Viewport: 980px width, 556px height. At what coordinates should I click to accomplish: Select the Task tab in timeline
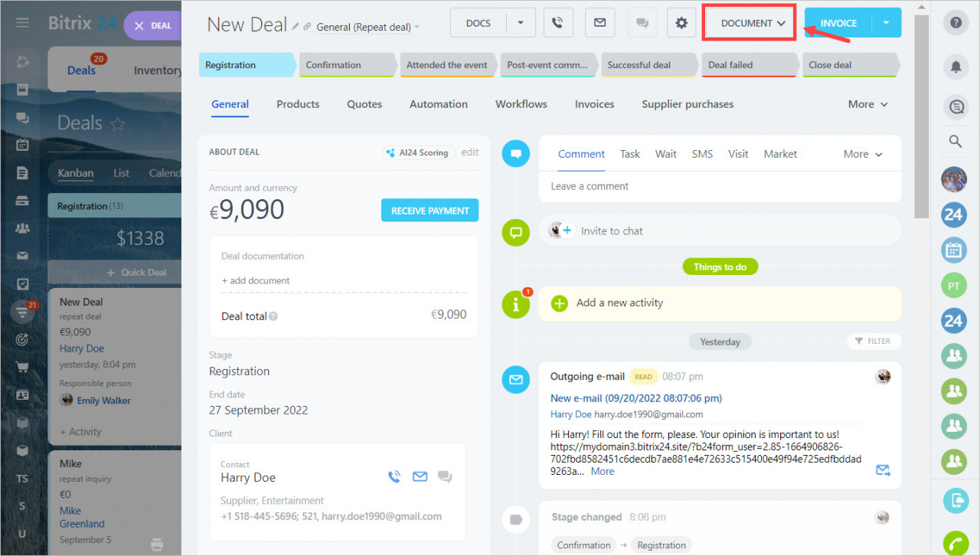coord(630,154)
